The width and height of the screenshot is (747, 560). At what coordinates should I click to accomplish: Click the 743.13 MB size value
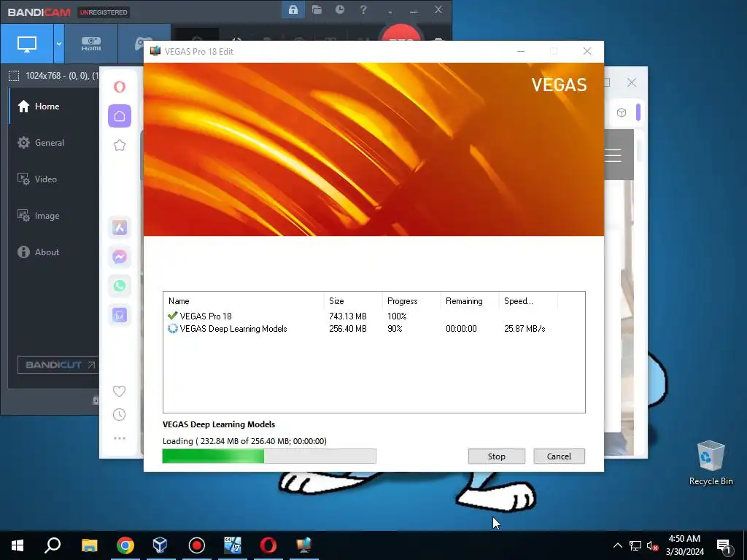tap(348, 316)
